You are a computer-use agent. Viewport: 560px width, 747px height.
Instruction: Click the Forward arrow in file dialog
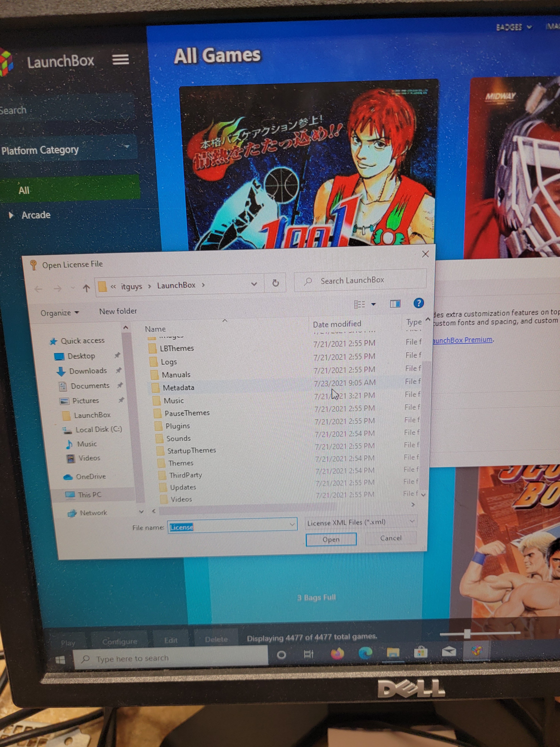tap(58, 289)
